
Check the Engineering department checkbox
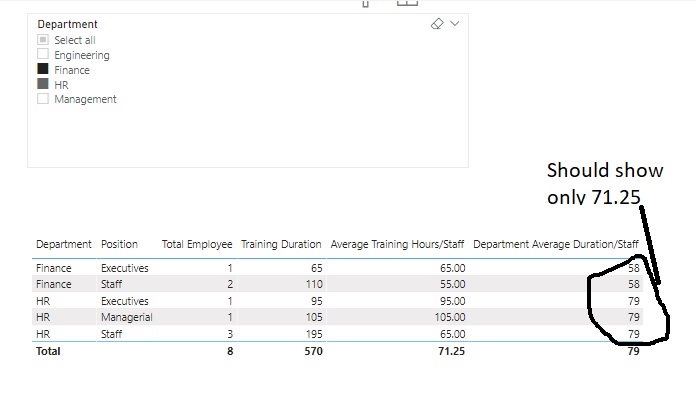43,54
